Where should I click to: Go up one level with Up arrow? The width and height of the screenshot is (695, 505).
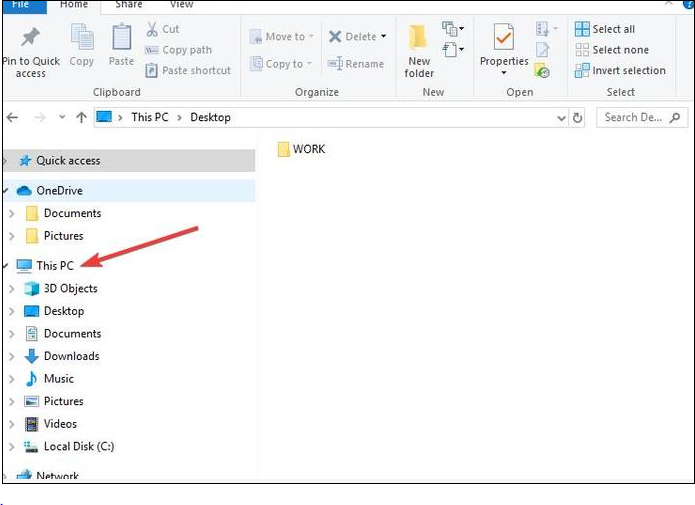tap(81, 117)
